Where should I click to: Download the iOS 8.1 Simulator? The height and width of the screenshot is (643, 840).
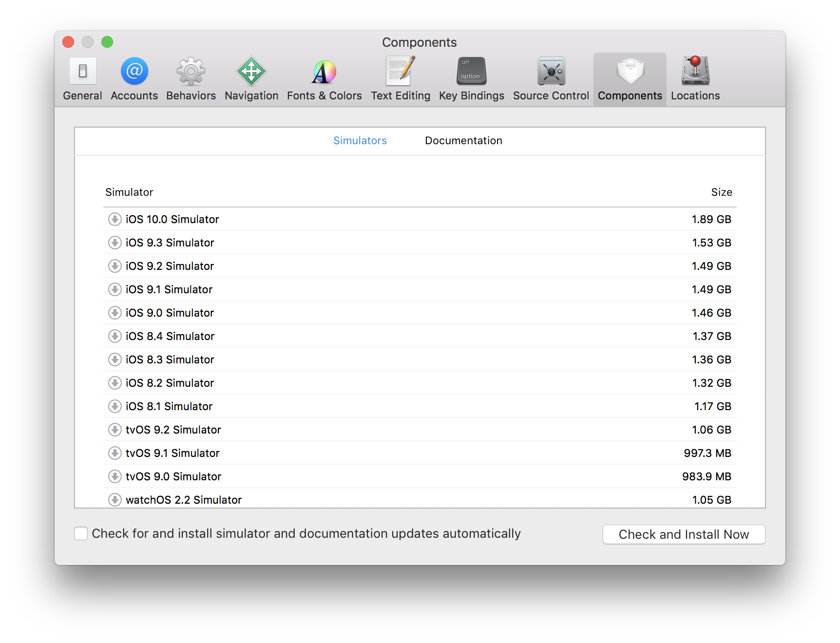pos(115,406)
